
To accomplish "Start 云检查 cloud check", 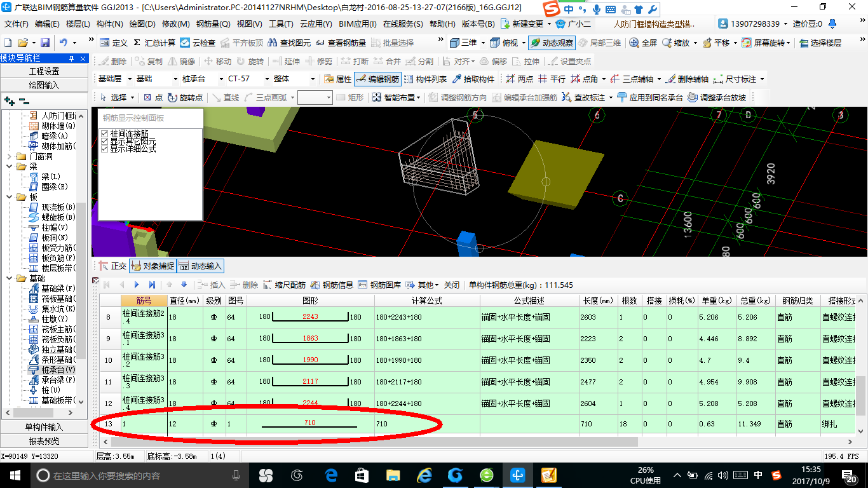I will click(198, 43).
